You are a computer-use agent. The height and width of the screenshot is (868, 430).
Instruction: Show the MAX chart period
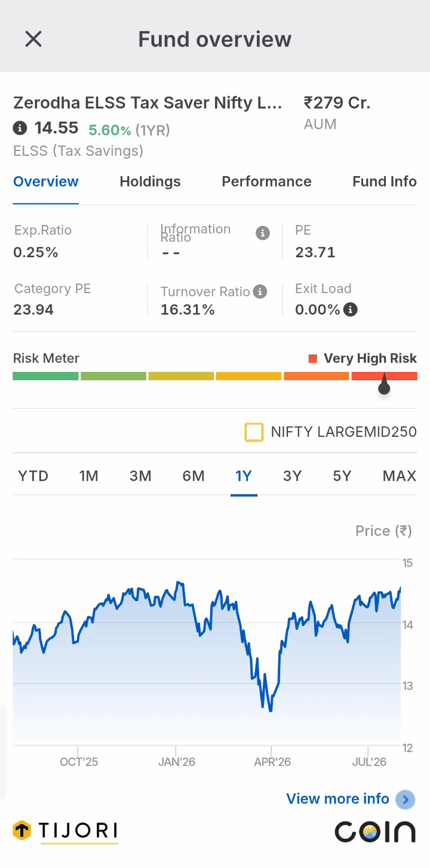(x=400, y=476)
